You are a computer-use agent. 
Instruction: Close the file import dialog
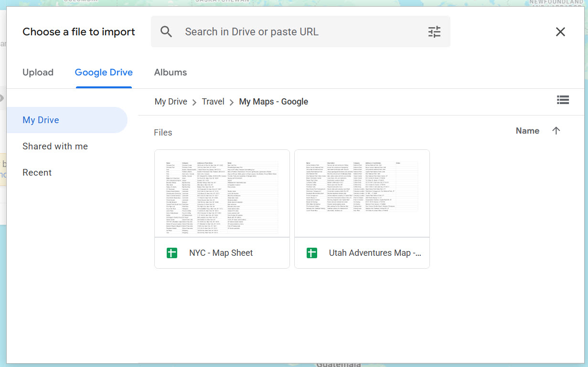point(560,32)
